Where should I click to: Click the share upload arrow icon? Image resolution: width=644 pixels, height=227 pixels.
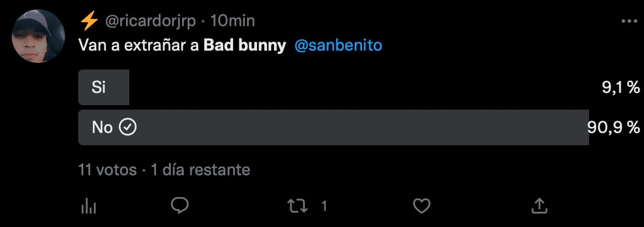(539, 206)
